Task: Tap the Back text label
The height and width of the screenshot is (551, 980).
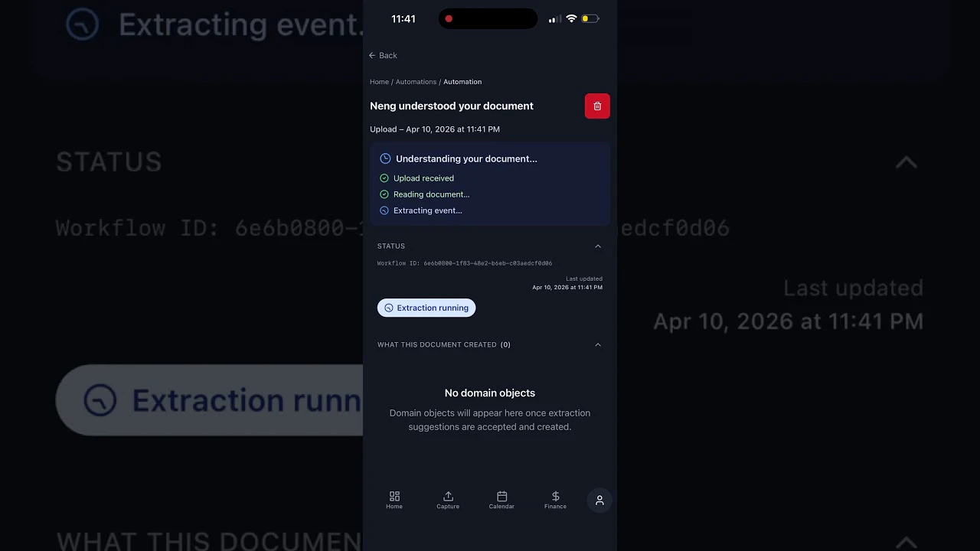Action: click(x=388, y=55)
